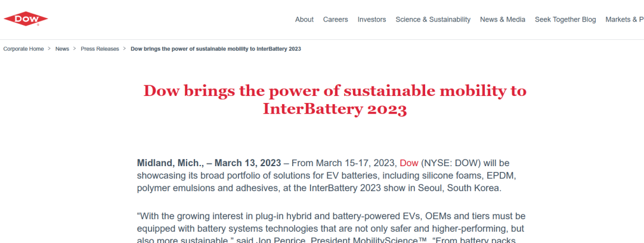Image resolution: width=644 pixels, height=243 pixels.
Task: Click the red Dow link in article
Action: pos(409,163)
